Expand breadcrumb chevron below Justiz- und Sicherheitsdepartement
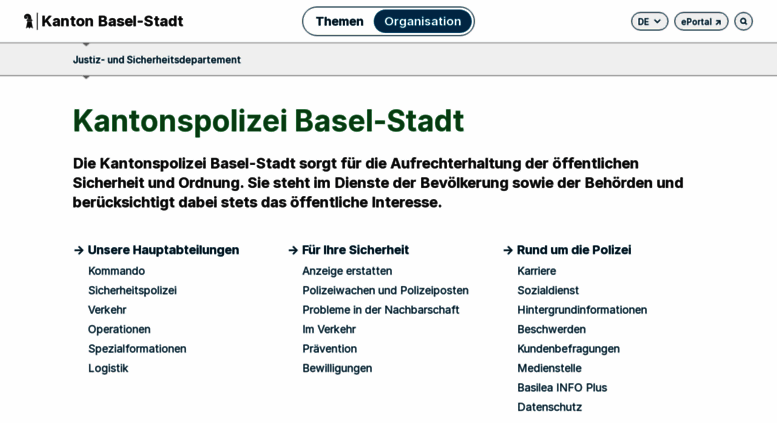The image size is (777, 423). (x=86, y=77)
